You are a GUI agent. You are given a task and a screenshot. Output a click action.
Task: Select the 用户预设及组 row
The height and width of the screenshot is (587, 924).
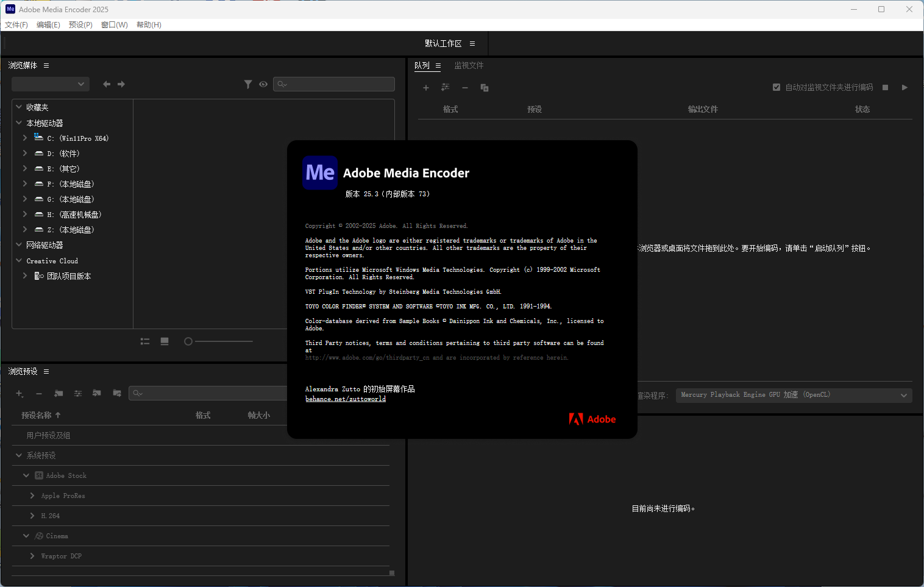pos(201,435)
